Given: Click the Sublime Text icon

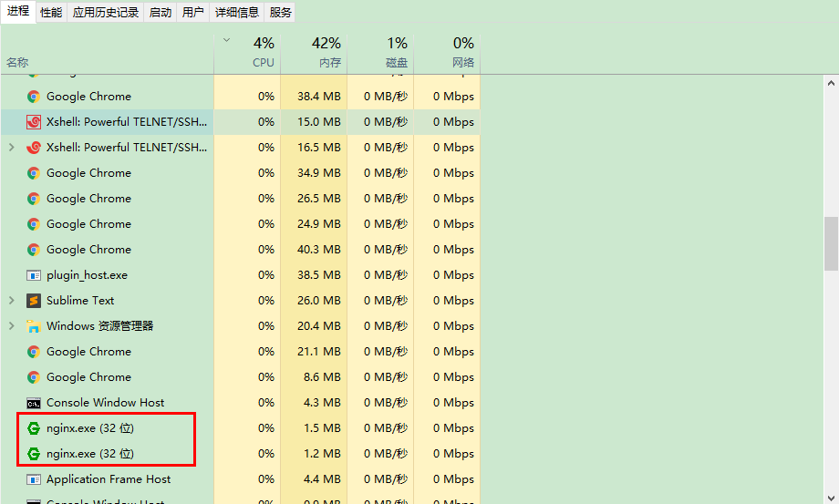Looking at the screenshot, I should point(34,301).
